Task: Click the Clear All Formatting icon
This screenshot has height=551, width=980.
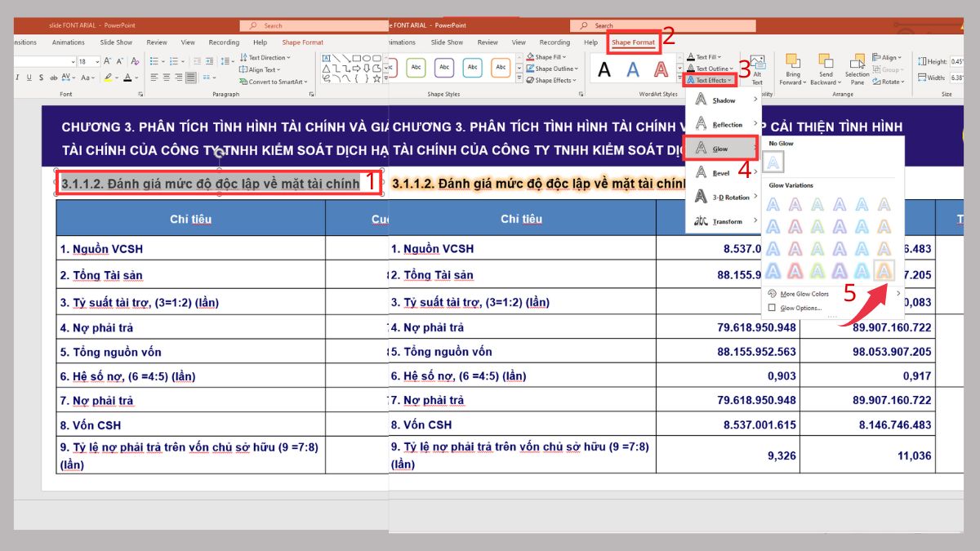Action: [135, 61]
